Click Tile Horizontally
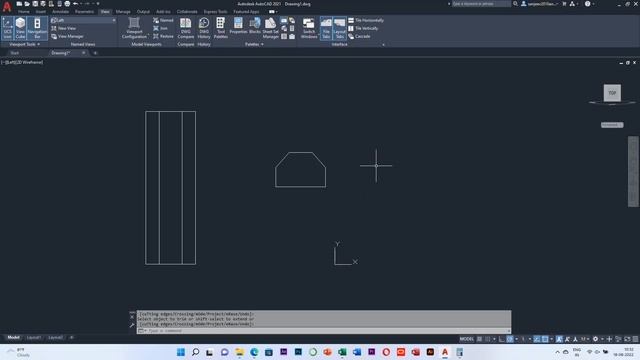This screenshot has width=640, height=360. coord(366,20)
